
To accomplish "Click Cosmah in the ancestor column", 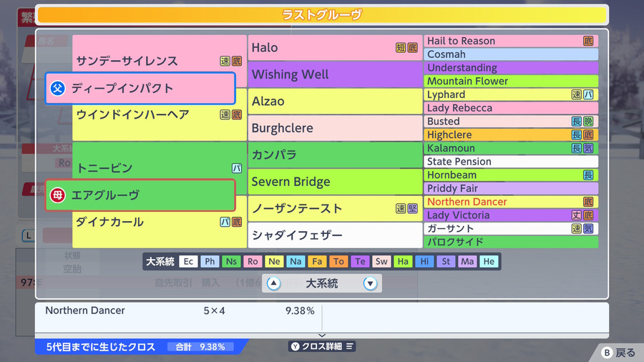I will tap(511, 54).
